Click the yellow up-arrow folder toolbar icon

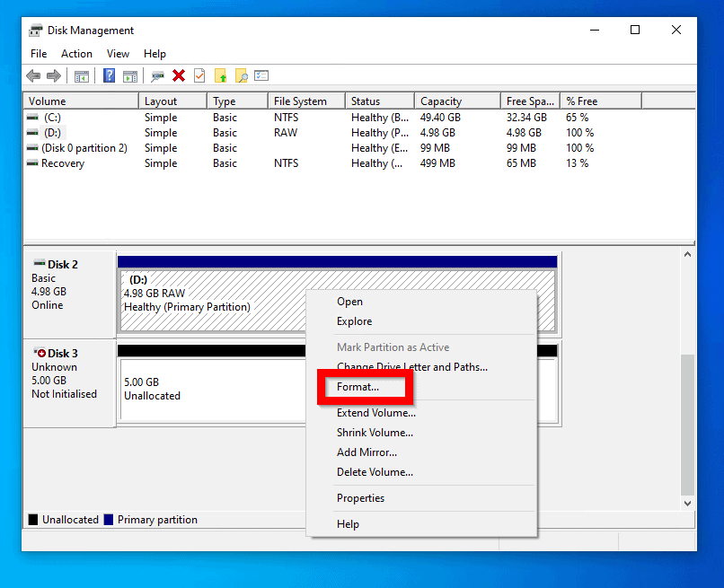220,75
